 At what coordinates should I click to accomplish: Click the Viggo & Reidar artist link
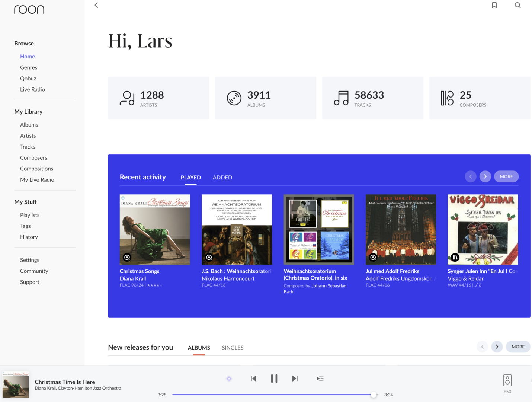tap(466, 278)
